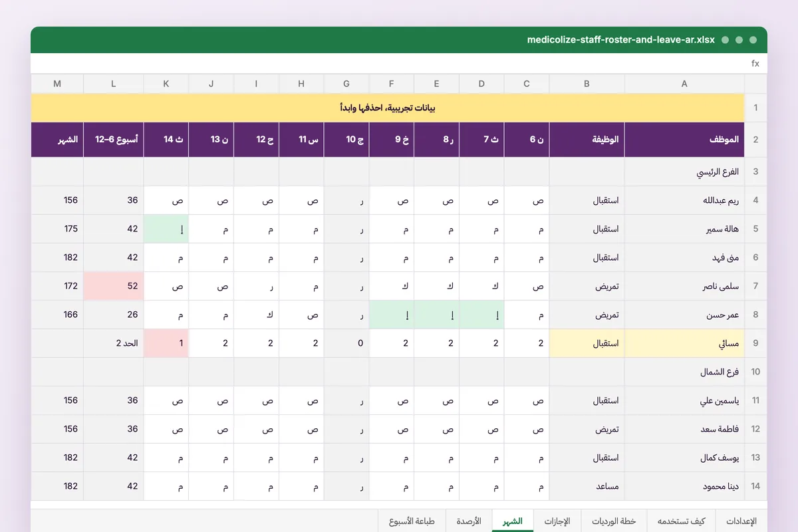Select employee cell دينا محمود
This screenshot has width=798, height=532.
pyautogui.click(x=684, y=486)
